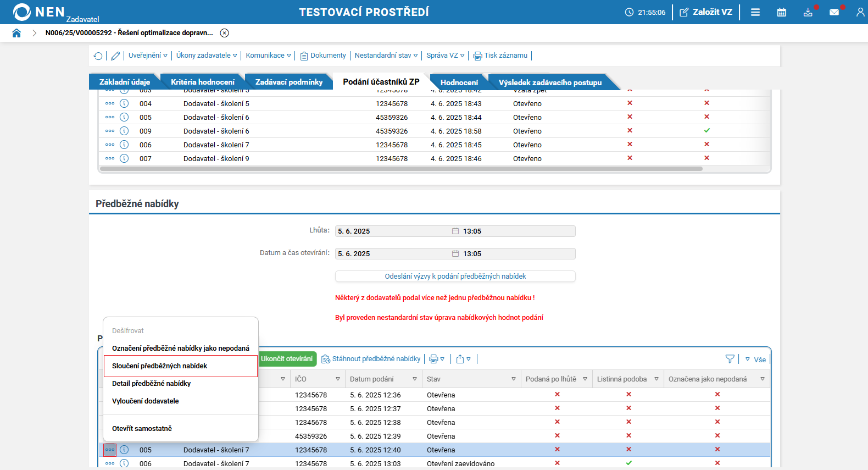Switch to the Hodnocení tab
Screen dimensions: 868x470
[x=459, y=82]
